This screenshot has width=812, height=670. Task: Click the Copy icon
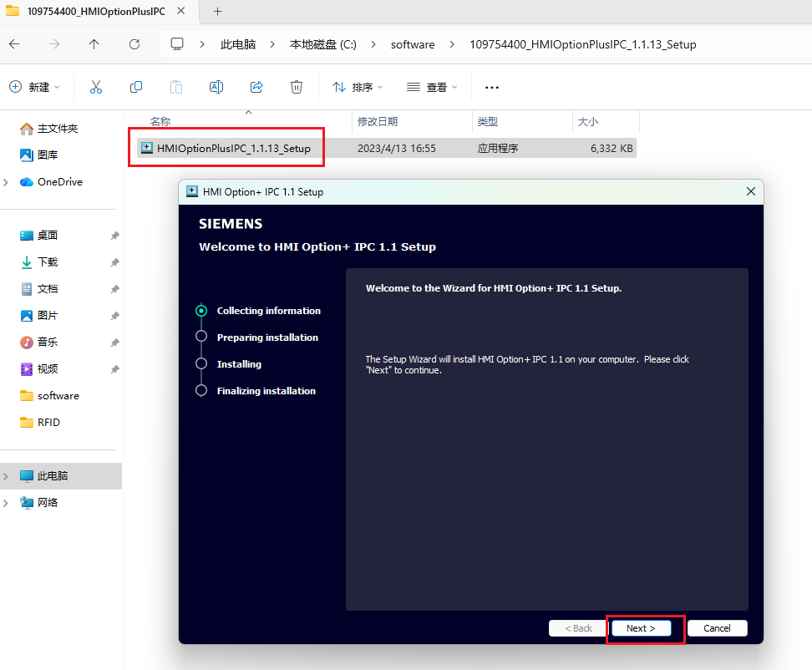coord(136,86)
